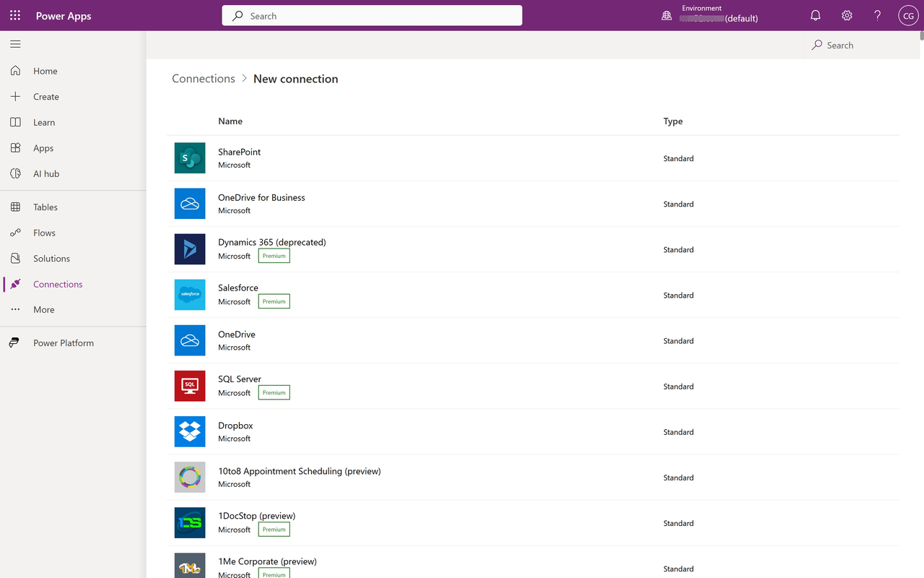Click the AI hub icon
This screenshot has width=924, height=578.
15,173
